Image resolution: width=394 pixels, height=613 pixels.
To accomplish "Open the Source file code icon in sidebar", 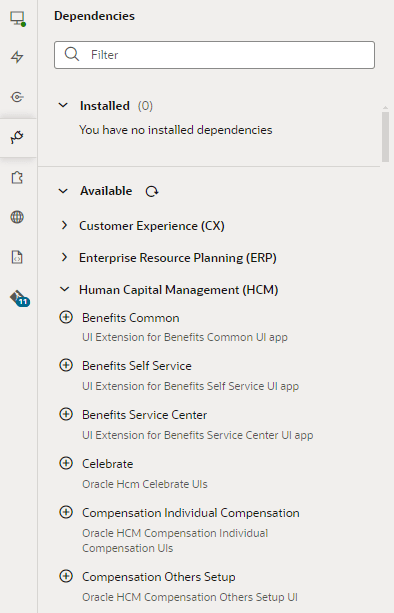I will (x=17, y=257).
